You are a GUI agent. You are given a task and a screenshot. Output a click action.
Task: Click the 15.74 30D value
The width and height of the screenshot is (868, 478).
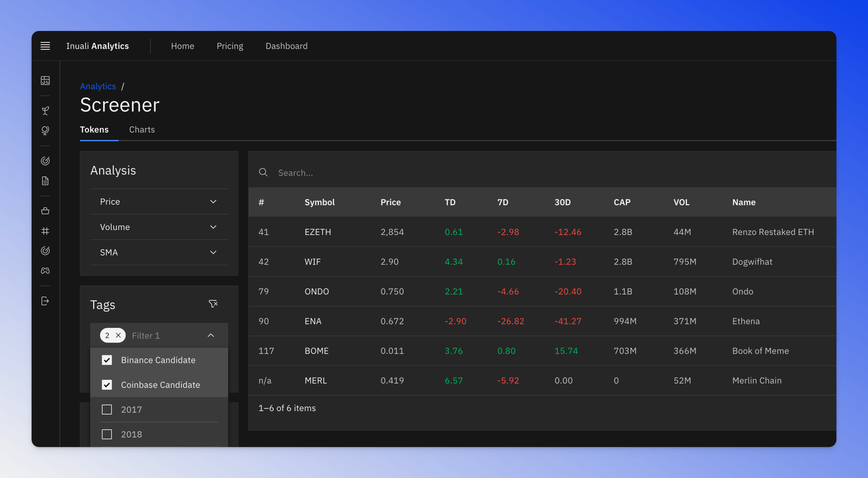coord(566,350)
